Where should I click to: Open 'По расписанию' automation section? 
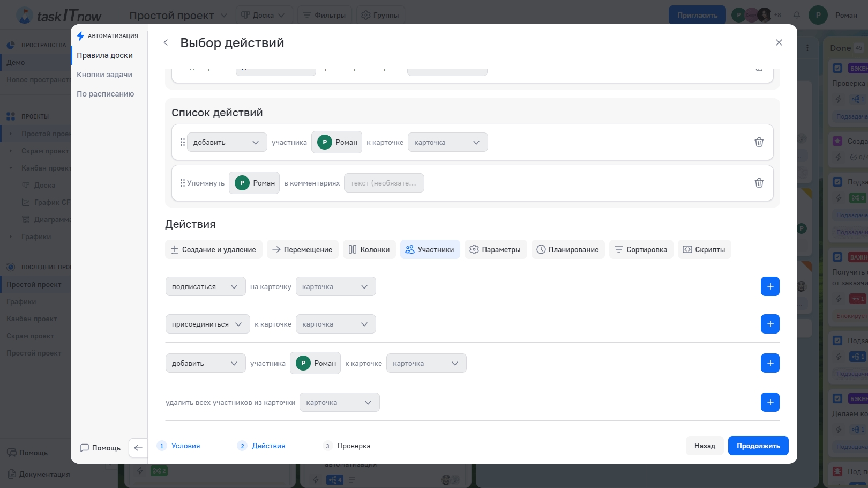106,94
